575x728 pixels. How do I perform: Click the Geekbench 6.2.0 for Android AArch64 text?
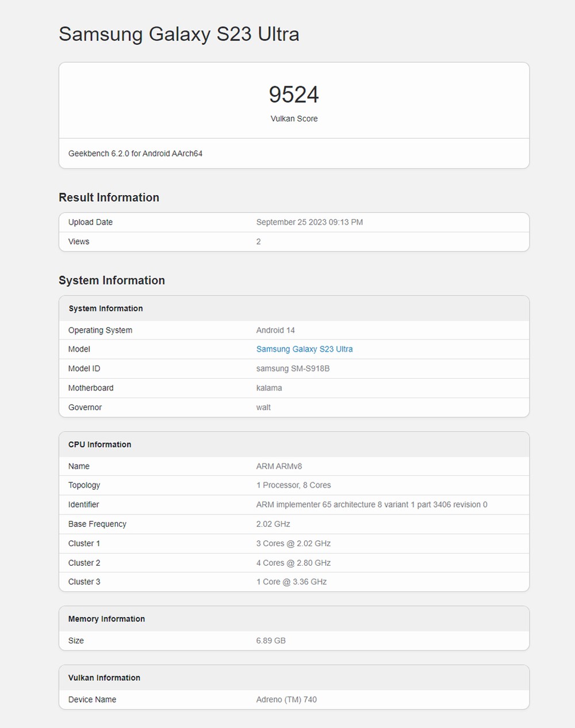coord(135,154)
